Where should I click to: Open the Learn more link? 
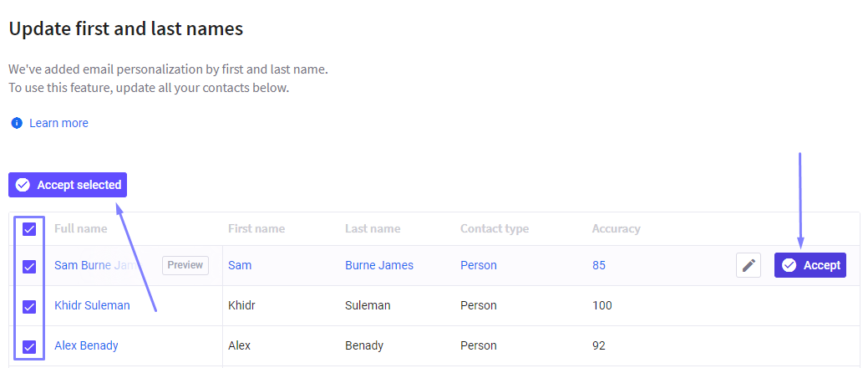click(x=58, y=123)
